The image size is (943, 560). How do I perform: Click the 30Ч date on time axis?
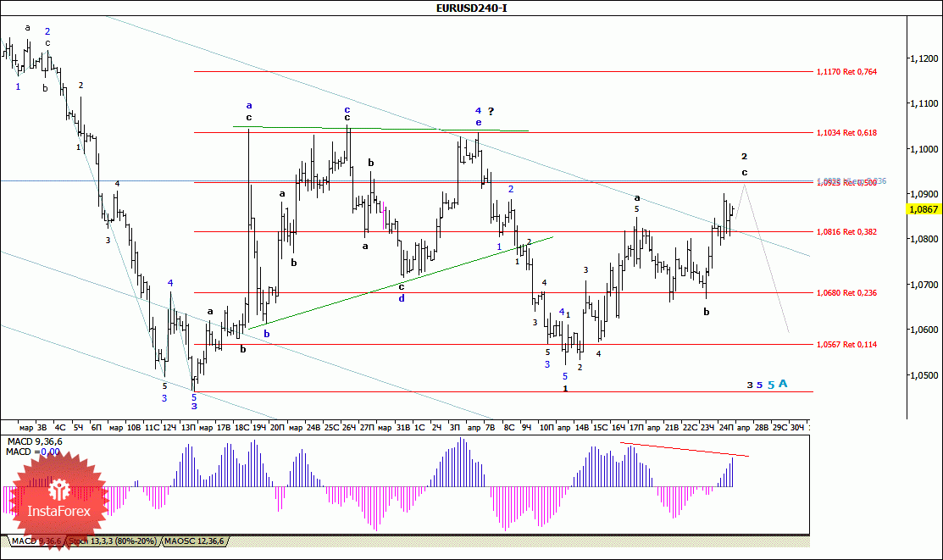797,428
